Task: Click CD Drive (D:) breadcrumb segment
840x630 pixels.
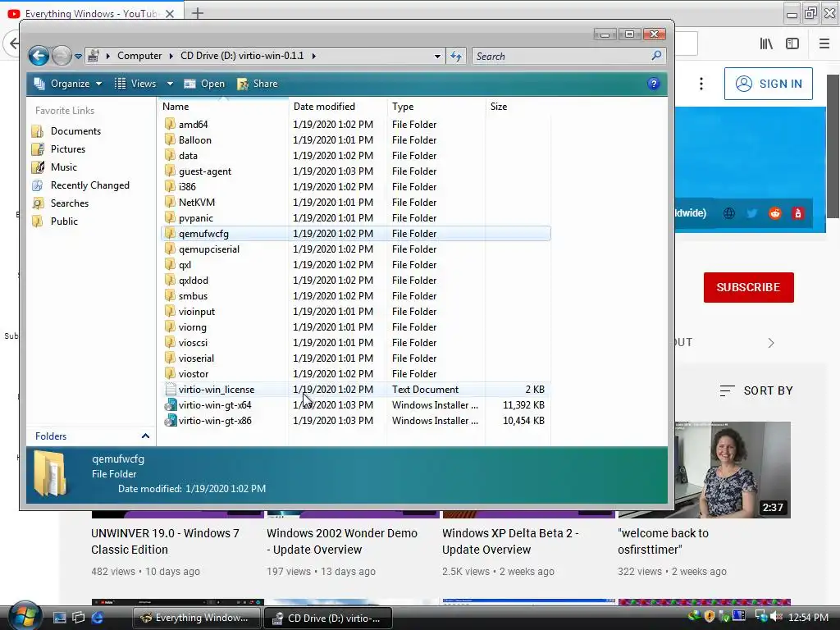Action: click(x=242, y=56)
